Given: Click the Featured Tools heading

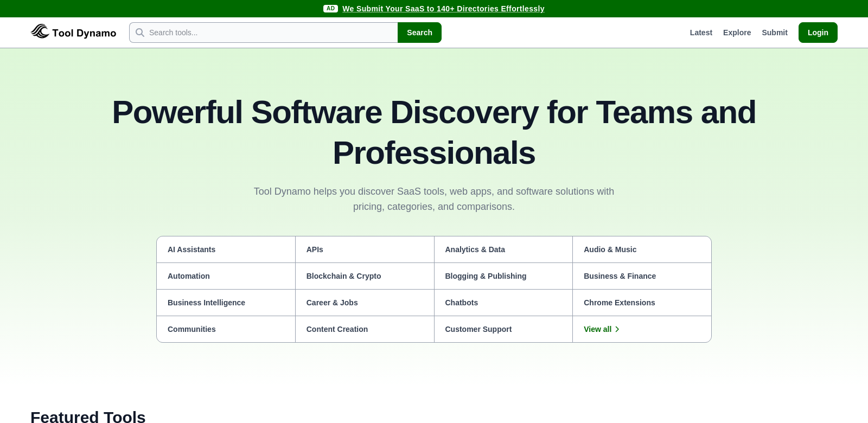Looking at the screenshot, I should [88, 416].
